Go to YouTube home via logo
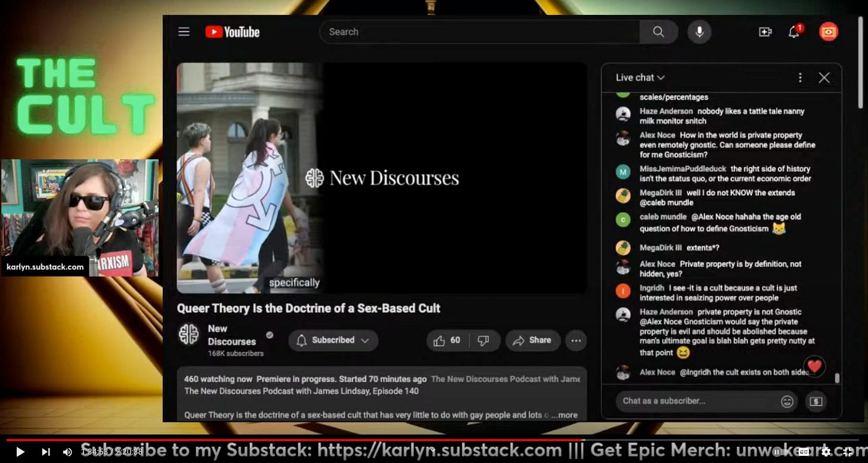This screenshot has width=868, height=463. click(232, 32)
